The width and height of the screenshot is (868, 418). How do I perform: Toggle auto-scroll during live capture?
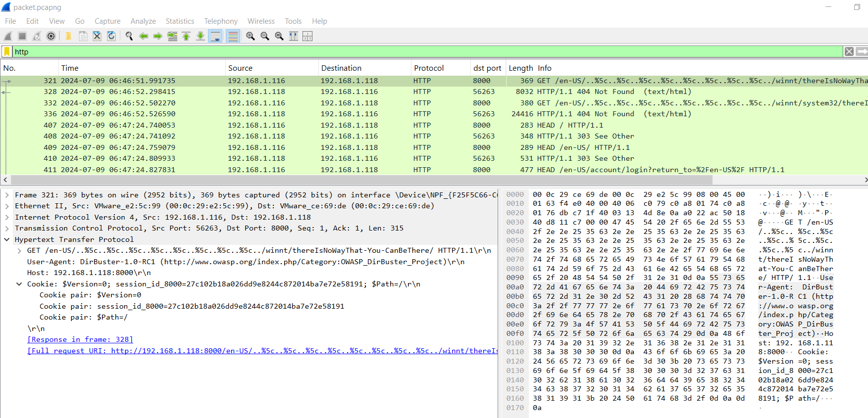215,36
